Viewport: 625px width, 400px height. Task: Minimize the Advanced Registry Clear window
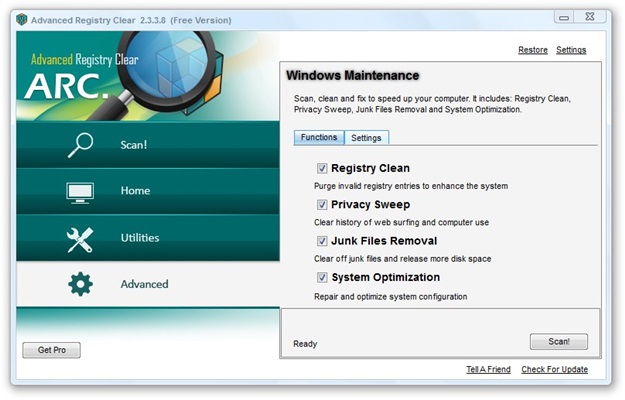pos(564,17)
